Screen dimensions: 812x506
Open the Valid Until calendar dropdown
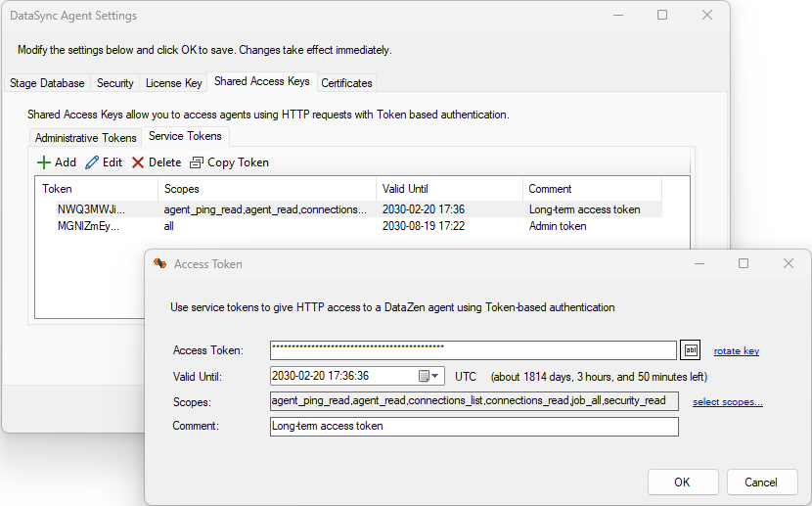tap(429, 376)
